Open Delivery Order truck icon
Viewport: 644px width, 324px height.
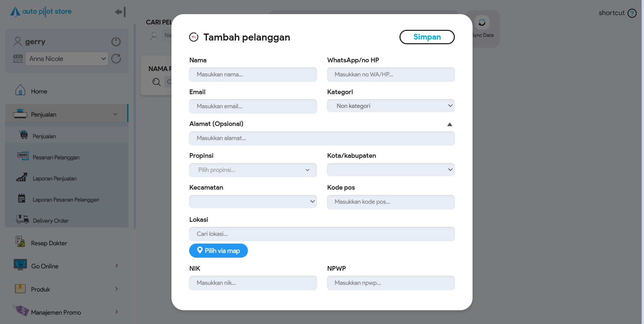click(22, 219)
